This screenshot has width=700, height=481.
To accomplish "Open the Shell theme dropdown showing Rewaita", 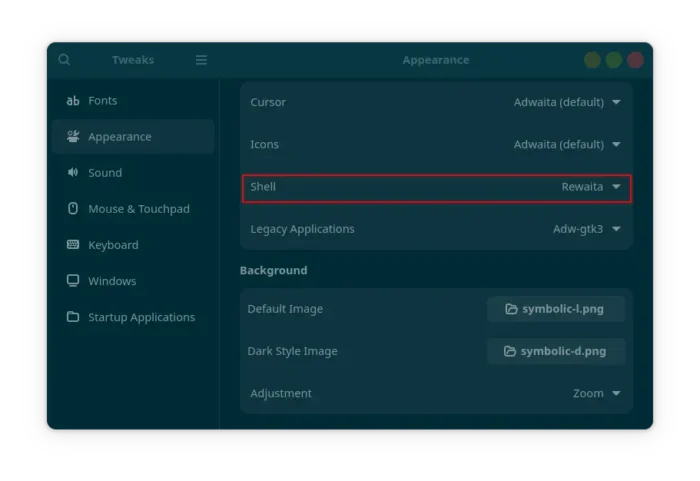I will 591,187.
